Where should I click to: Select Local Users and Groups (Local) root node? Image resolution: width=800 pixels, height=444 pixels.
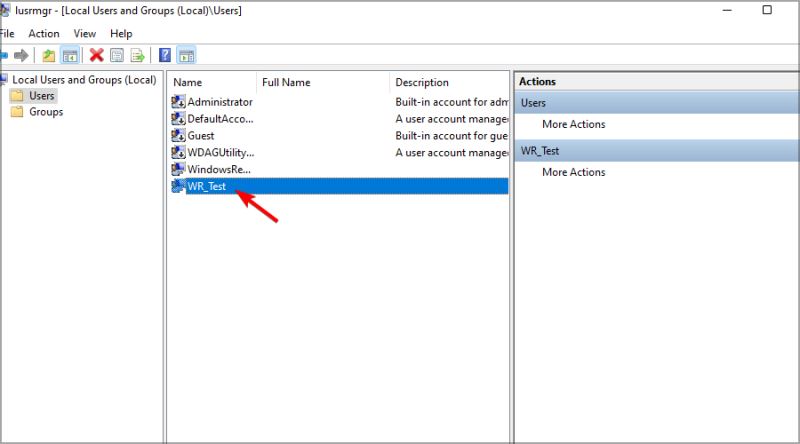coord(84,80)
